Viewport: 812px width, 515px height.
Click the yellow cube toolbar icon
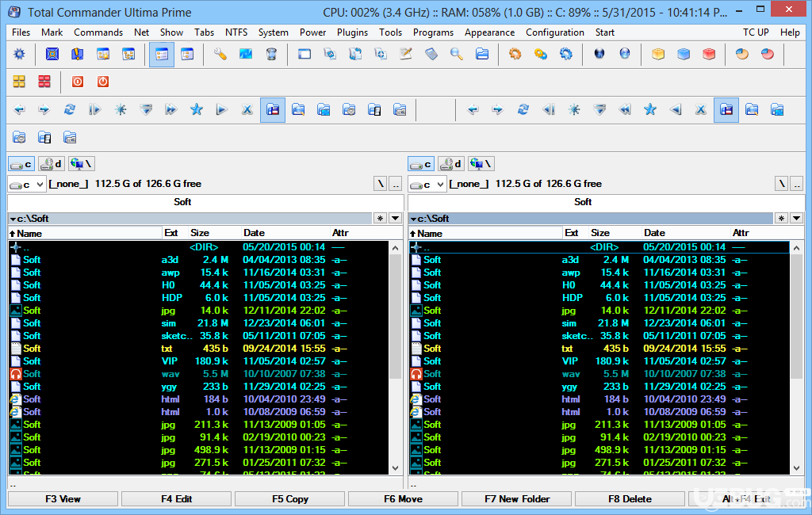point(657,54)
